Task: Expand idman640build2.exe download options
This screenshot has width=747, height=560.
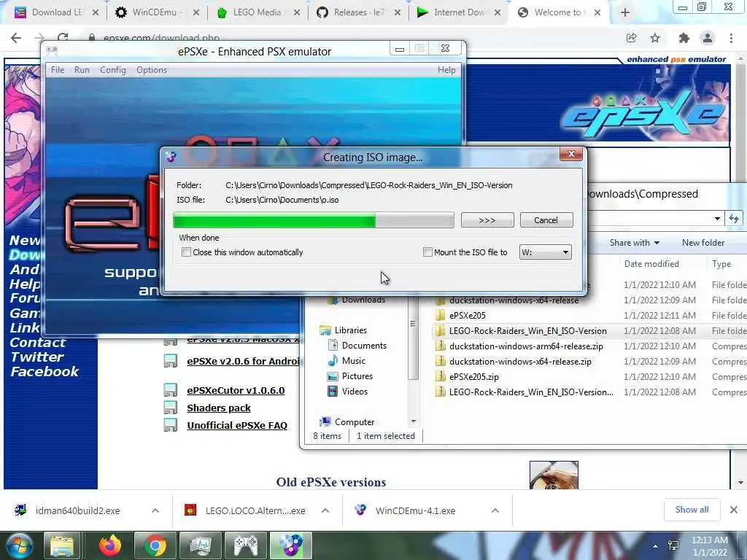Action: click(x=155, y=511)
